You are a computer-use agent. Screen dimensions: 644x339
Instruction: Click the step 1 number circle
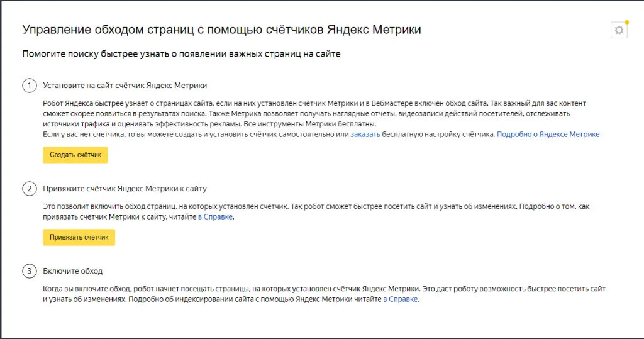[29, 85]
